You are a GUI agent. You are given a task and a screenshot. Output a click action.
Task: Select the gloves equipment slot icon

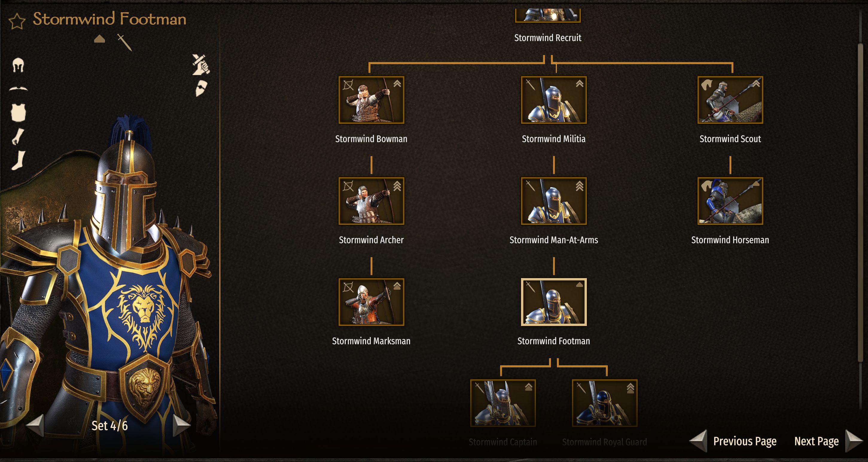(18, 136)
